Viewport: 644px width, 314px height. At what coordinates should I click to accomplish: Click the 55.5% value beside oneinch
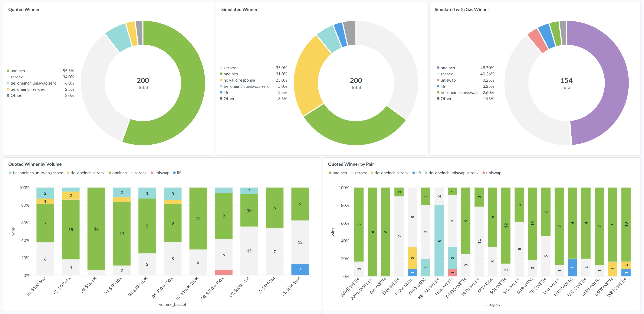tap(68, 71)
